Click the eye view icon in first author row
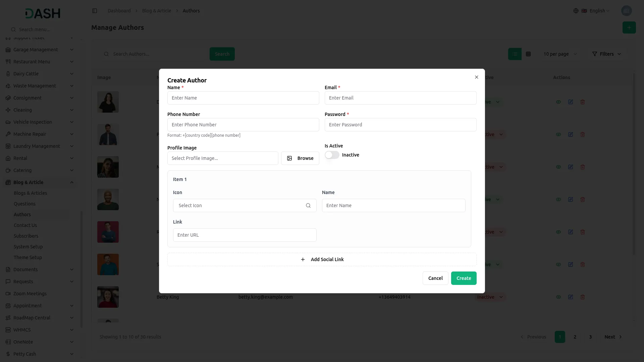This screenshot has height=362, width=644. click(558, 102)
